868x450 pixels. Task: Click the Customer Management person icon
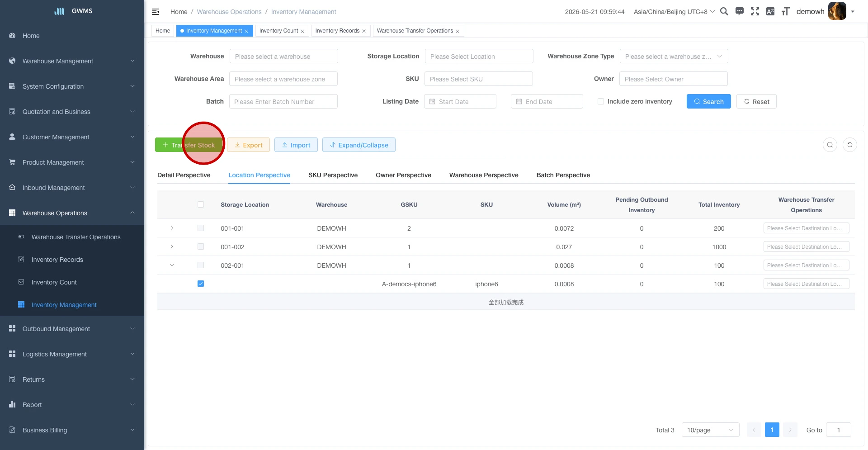(12, 137)
